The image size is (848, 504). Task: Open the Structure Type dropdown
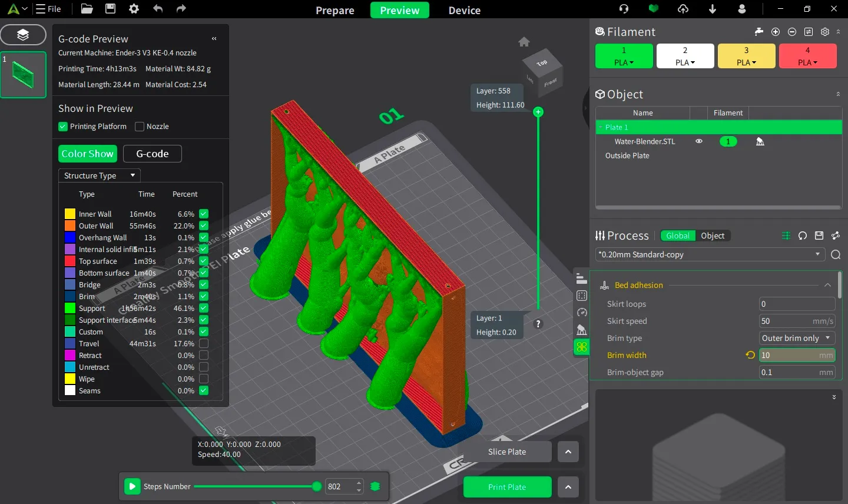100,175
